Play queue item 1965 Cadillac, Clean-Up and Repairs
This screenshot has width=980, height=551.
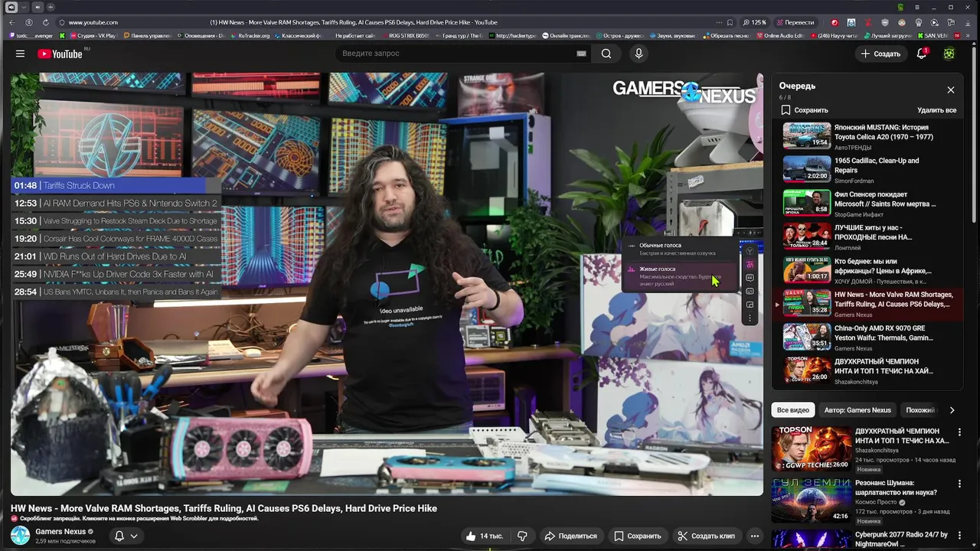868,170
